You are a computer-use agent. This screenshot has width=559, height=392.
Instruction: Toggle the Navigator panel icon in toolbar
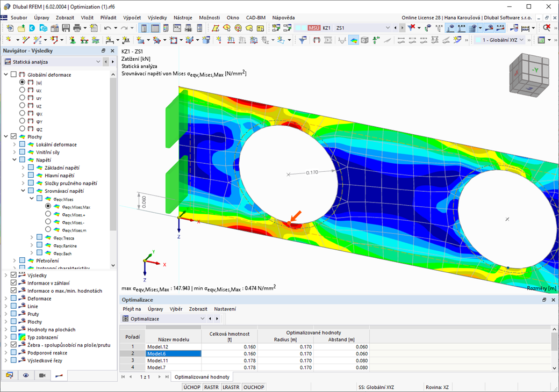tap(144, 28)
